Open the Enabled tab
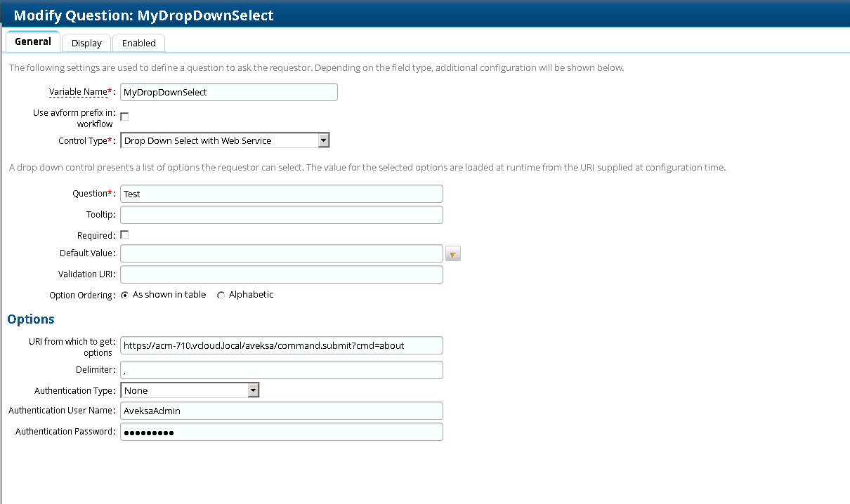Viewport: 850px width, 504px height. point(138,43)
